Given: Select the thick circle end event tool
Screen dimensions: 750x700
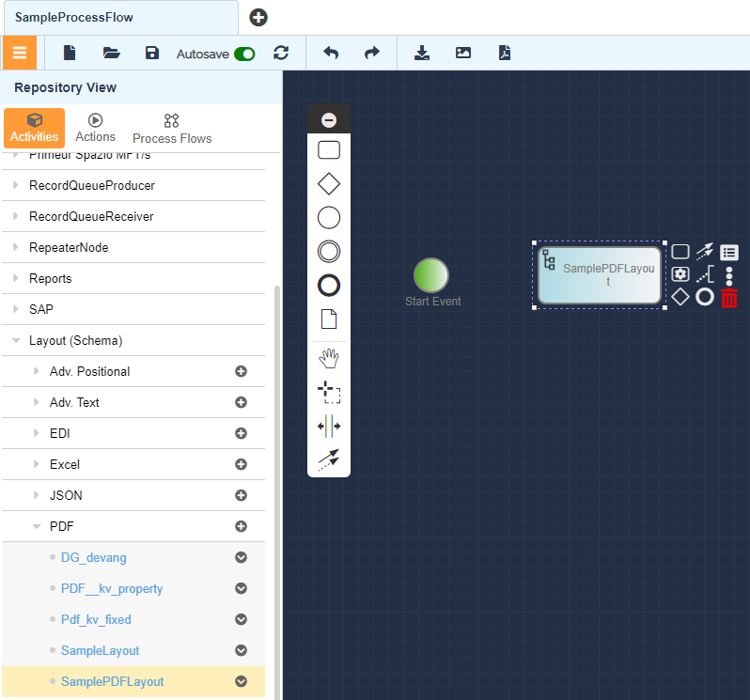Looking at the screenshot, I should pyautogui.click(x=329, y=286).
